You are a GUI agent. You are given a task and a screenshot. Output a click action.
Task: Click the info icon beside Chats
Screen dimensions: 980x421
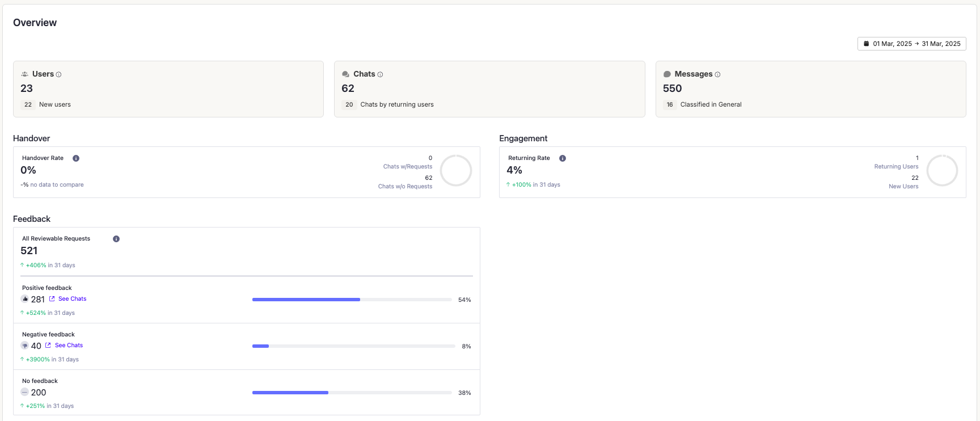pyautogui.click(x=380, y=74)
